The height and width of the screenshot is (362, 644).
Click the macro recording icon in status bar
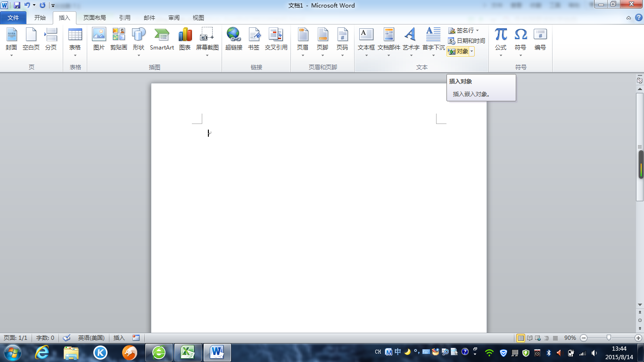pyautogui.click(x=136, y=338)
